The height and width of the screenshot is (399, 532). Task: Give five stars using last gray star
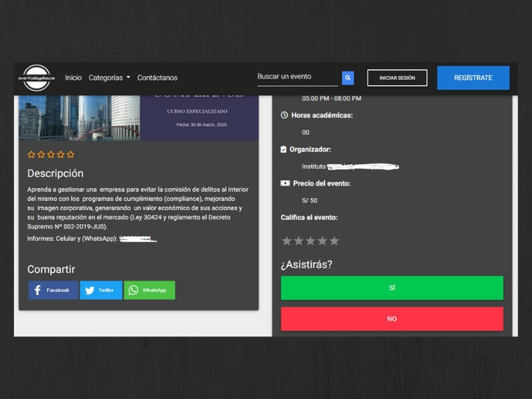coord(334,241)
